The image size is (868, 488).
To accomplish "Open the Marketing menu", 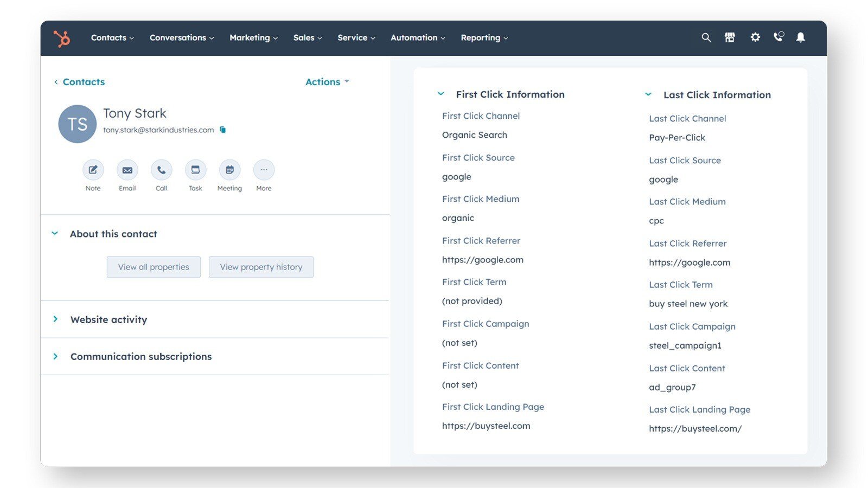I will click(x=253, y=38).
